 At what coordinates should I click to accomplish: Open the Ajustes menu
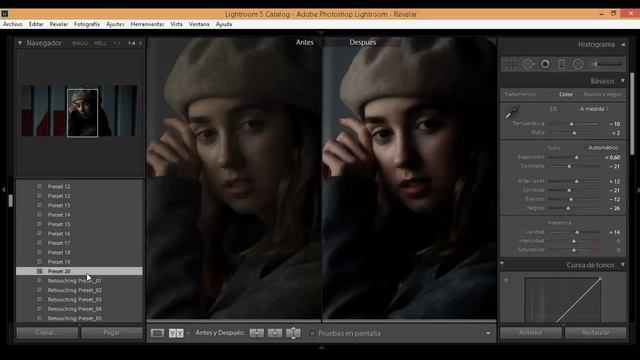[115, 24]
